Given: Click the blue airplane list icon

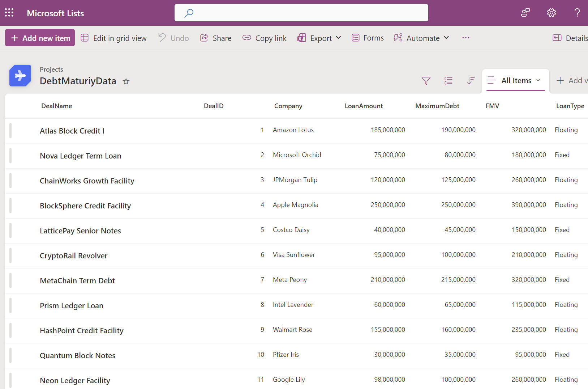Looking at the screenshot, I should tap(20, 76).
